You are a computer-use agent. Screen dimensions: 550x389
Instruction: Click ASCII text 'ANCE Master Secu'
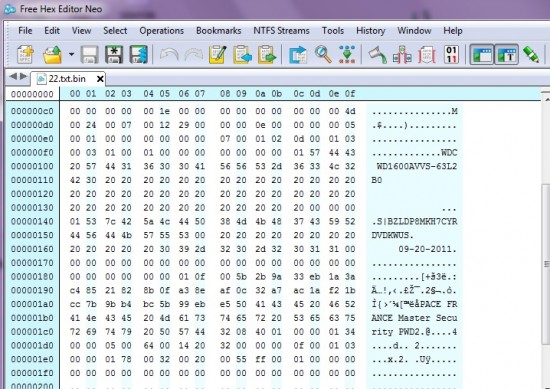[x=414, y=318]
